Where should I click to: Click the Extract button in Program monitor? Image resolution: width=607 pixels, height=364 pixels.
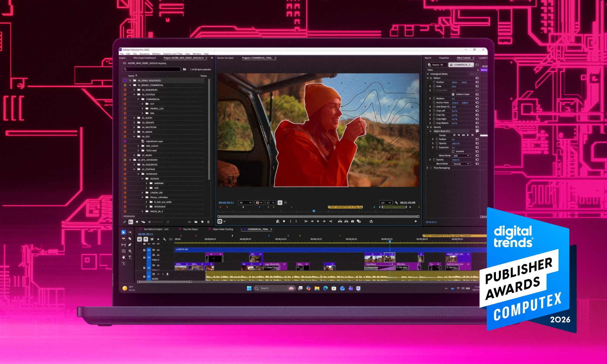click(x=346, y=221)
